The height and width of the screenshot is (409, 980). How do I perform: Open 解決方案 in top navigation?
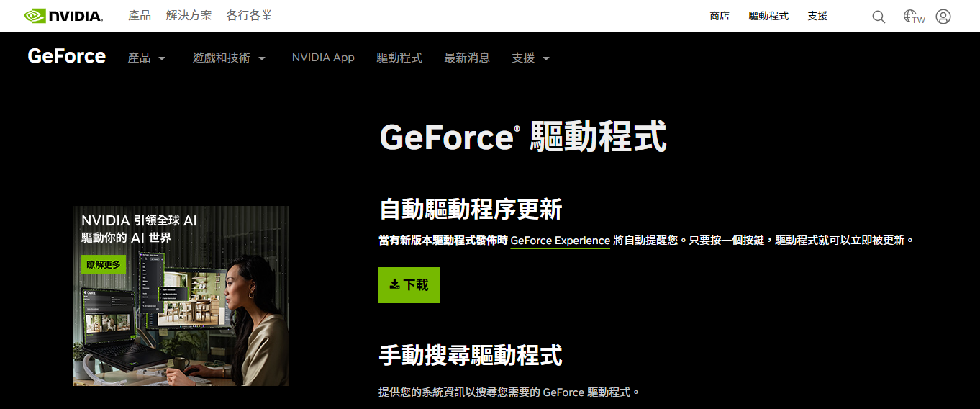click(189, 15)
